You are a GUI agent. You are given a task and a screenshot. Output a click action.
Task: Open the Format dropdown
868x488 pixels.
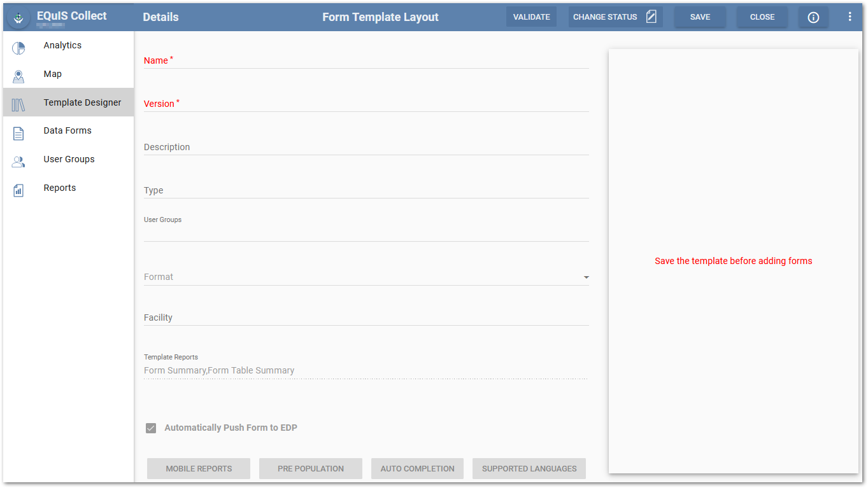click(x=585, y=277)
